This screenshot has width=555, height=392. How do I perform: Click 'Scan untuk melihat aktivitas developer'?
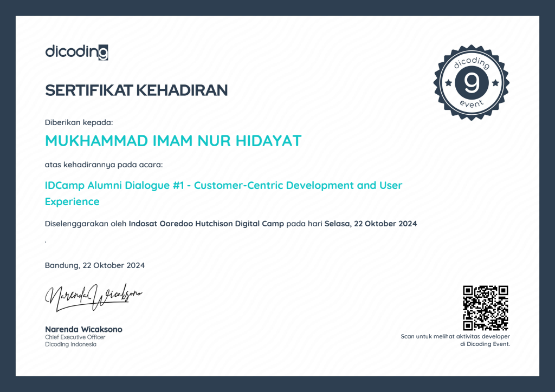[455, 337]
